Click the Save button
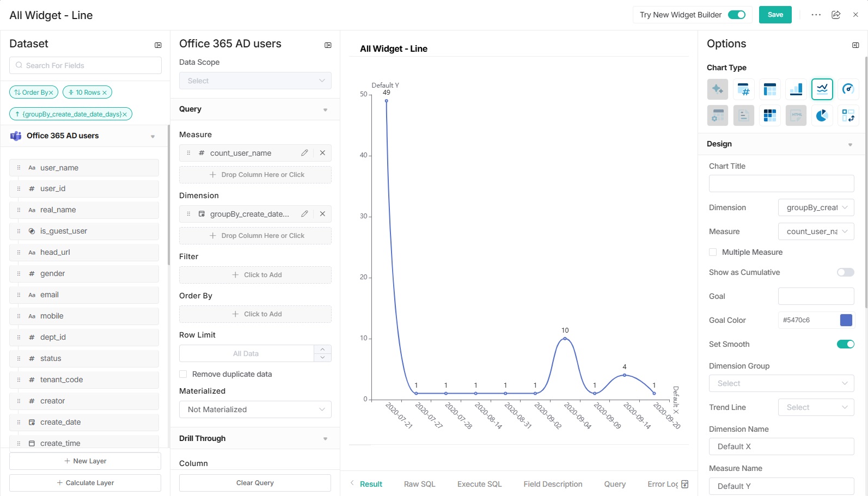 tap(775, 15)
